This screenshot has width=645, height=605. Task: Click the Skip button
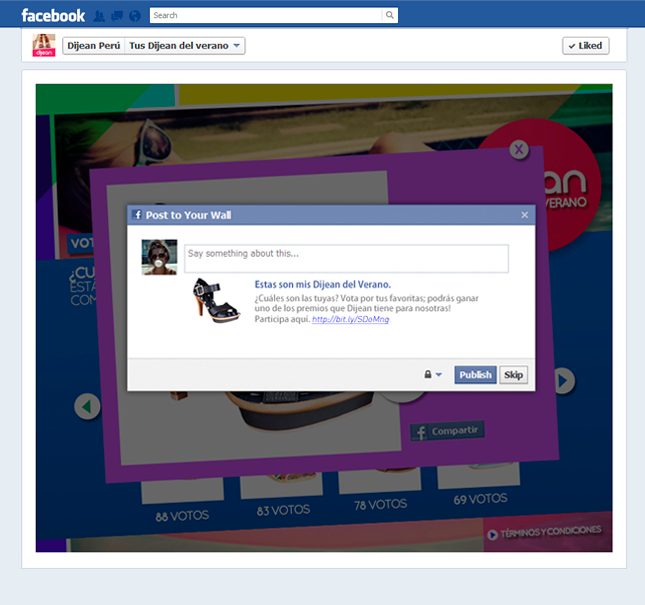click(x=513, y=375)
